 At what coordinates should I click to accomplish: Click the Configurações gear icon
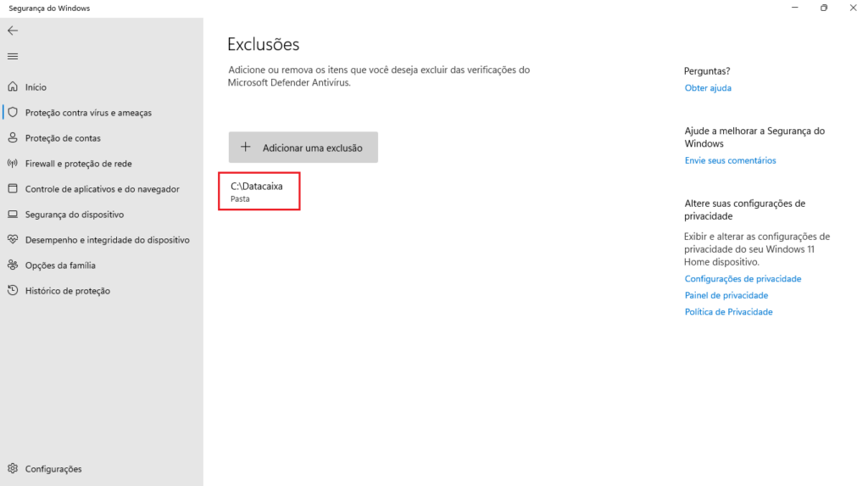coord(13,469)
